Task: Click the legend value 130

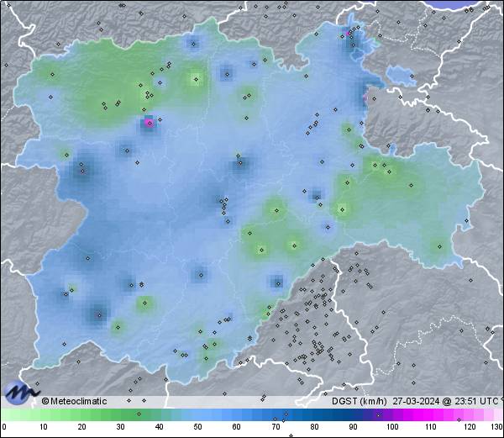Action: (497, 427)
